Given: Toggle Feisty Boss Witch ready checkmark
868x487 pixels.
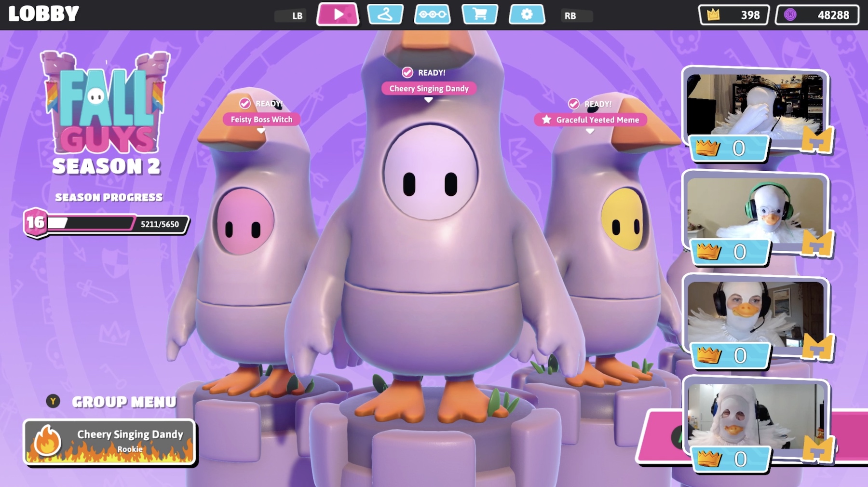Looking at the screenshot, I should click(245, 103).
